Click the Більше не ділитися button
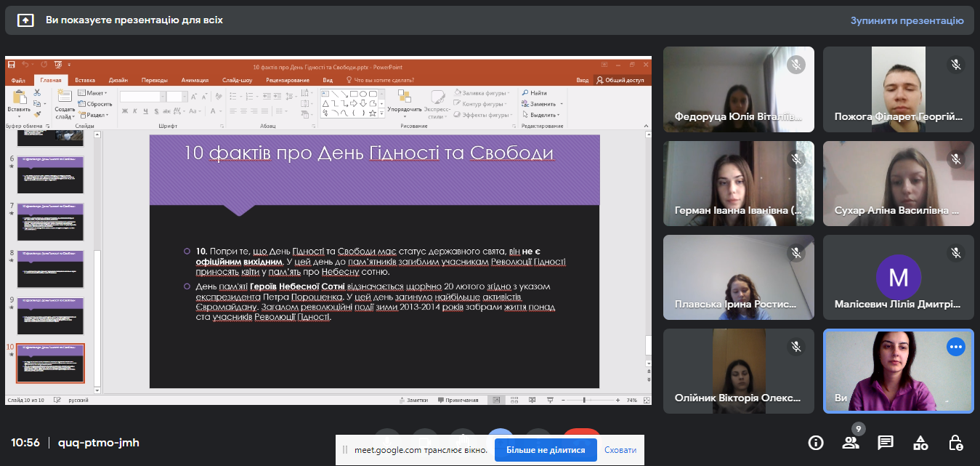This screenshot has width=980, height=466. 546,450
